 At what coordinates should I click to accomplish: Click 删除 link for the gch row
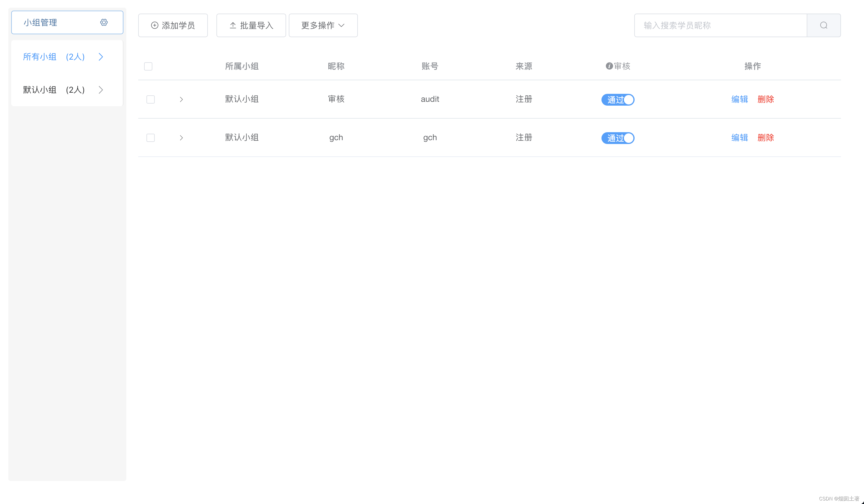[765, 138]
